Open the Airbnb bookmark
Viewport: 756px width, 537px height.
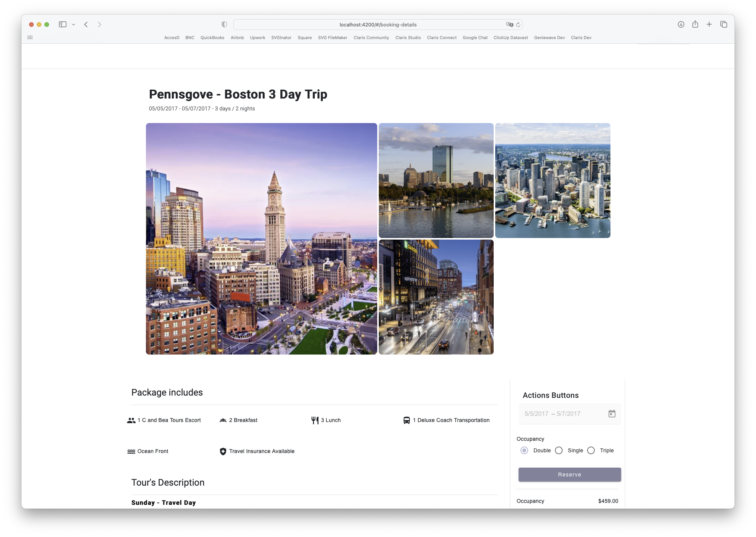237,38
